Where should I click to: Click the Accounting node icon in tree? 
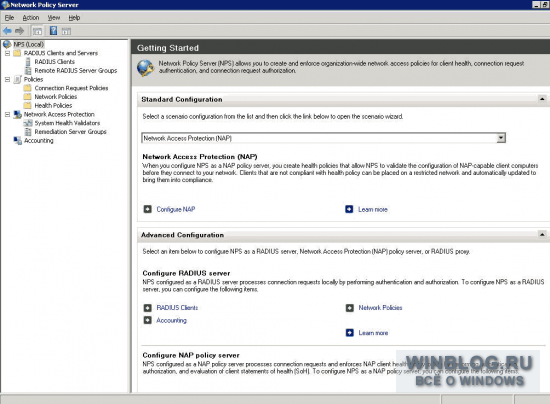(18, 141)
